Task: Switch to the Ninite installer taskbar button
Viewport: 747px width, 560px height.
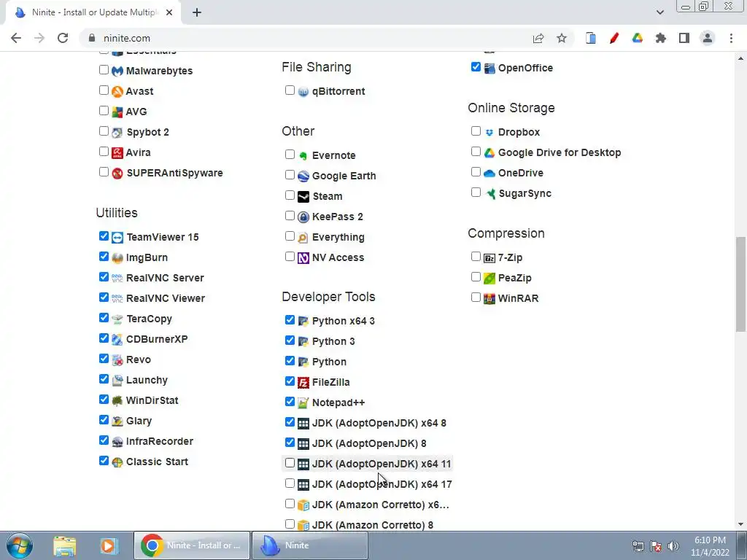Action: [x=309, y=545]
